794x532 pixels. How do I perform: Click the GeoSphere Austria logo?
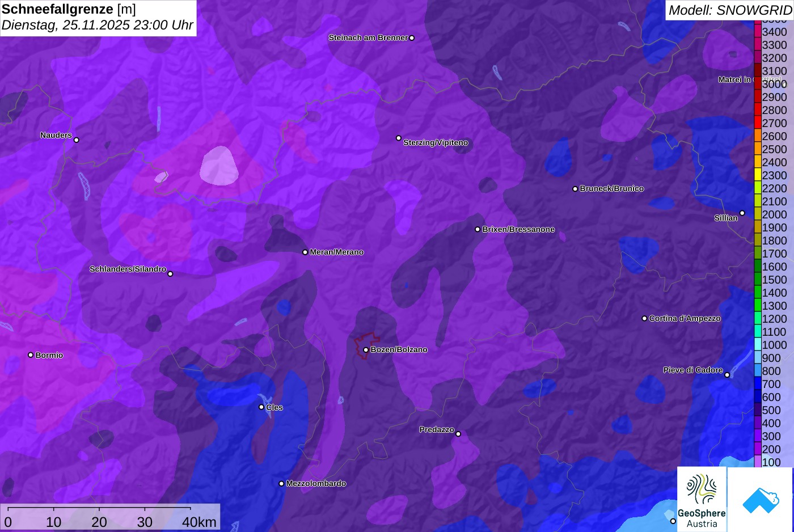click(x=702, y=500)
